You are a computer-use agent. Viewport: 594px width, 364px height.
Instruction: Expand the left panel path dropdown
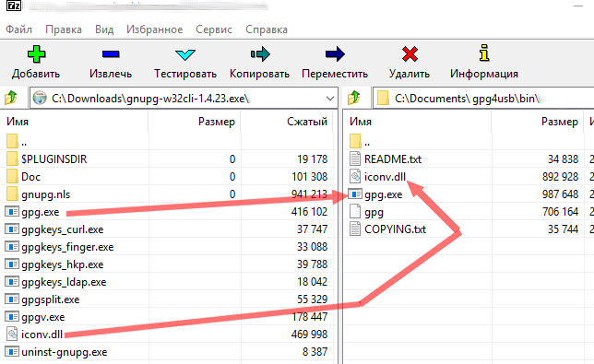[330, 99]
